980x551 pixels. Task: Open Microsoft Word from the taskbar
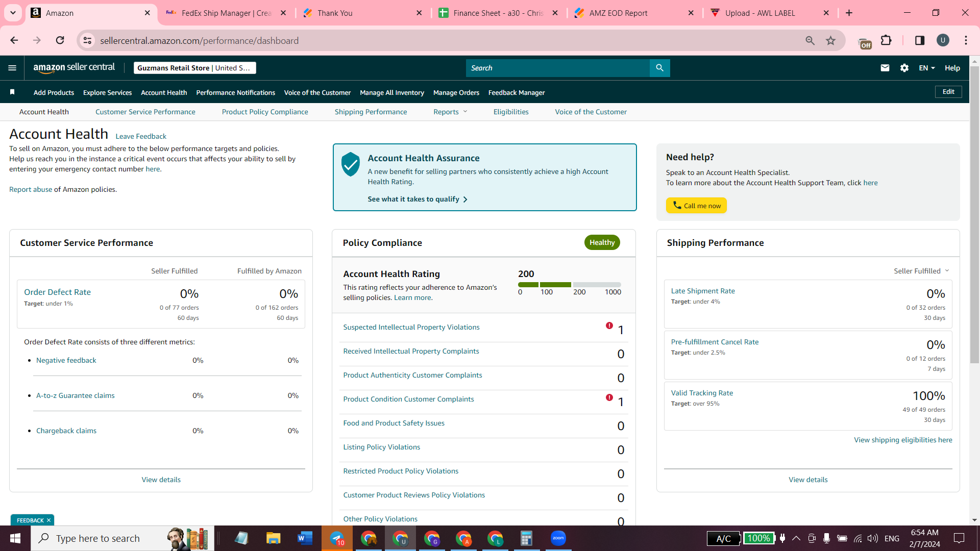click(305, 538)
